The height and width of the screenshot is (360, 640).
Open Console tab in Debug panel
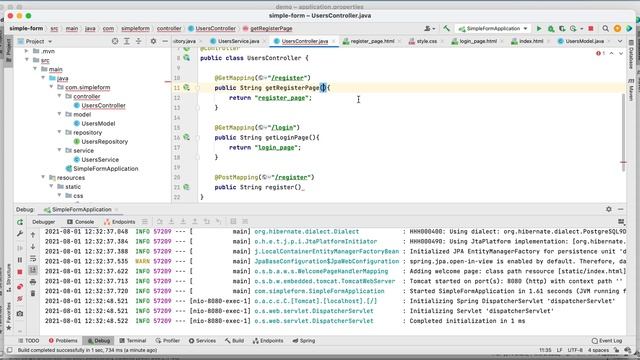tap(80, 222)
